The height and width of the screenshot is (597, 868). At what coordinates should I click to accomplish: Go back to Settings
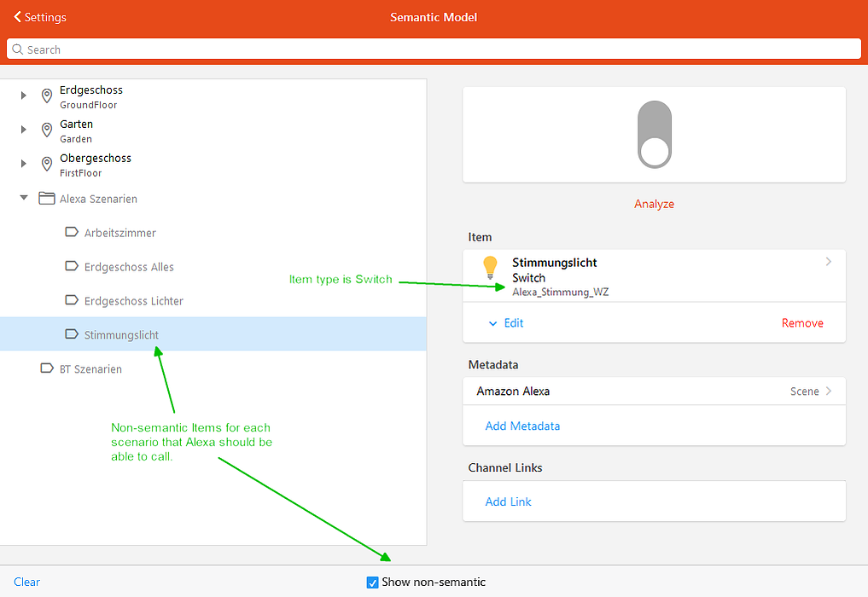coord(40,17)
